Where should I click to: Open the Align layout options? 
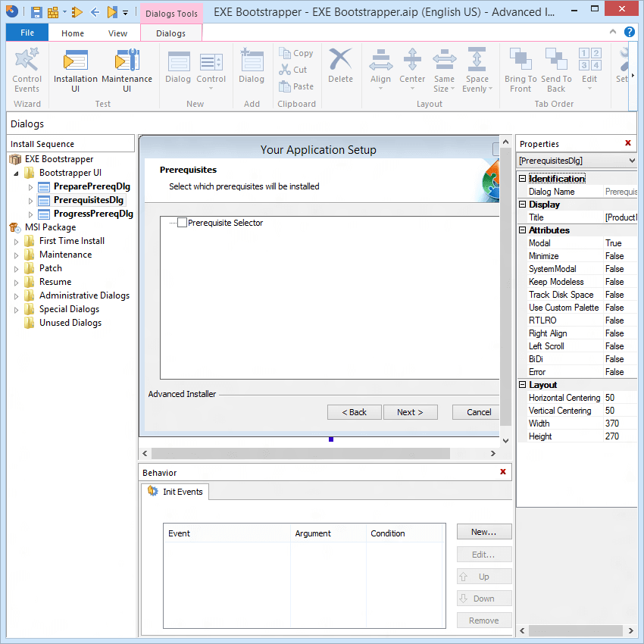[x=381, y=70]
